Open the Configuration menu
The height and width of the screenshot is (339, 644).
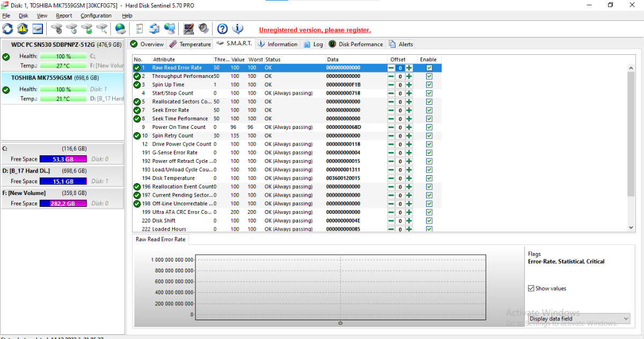click(96, 16)
